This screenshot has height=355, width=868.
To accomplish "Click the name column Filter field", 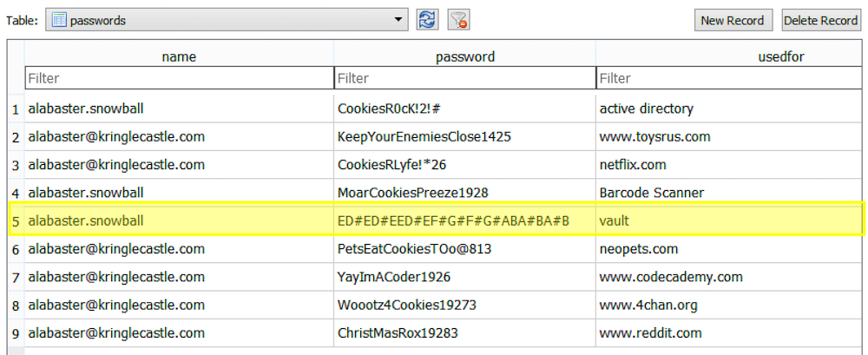I will [179, 78].
